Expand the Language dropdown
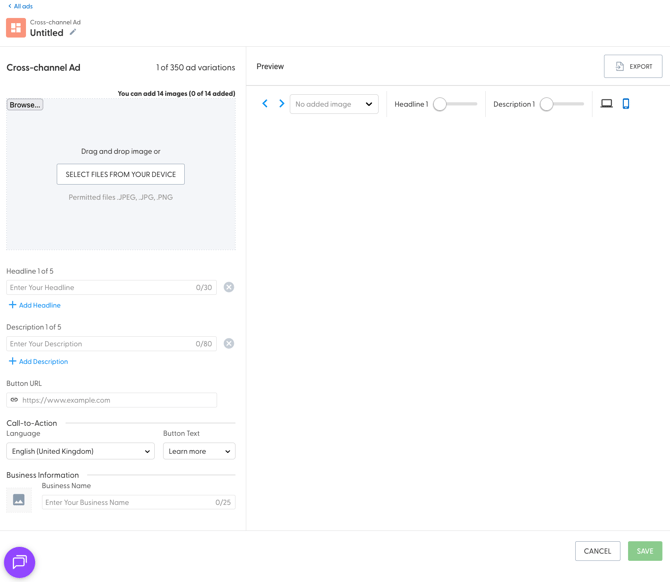Viewport: 670px width, 582px height. pos(80,451)
